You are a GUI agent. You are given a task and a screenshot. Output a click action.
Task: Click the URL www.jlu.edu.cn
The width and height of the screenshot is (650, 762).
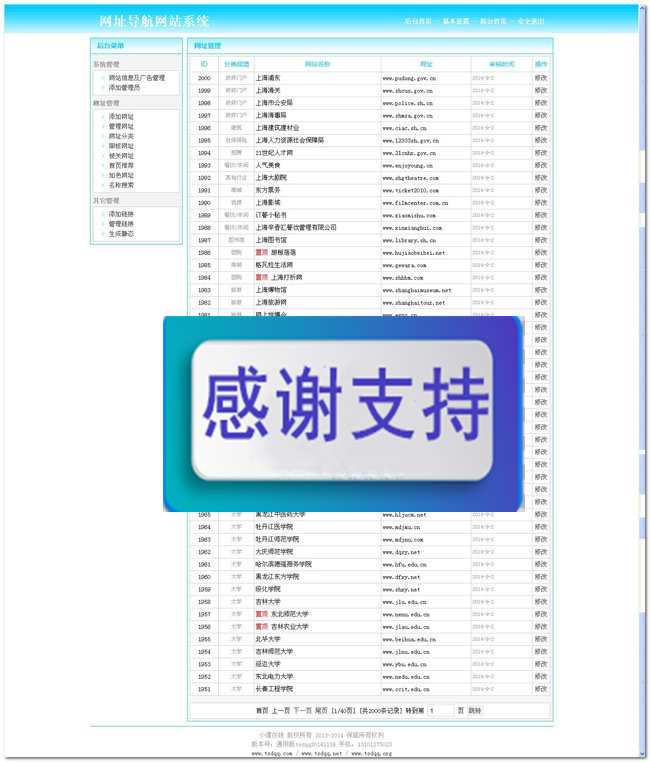pyautogui.click(x=404, y=602)
